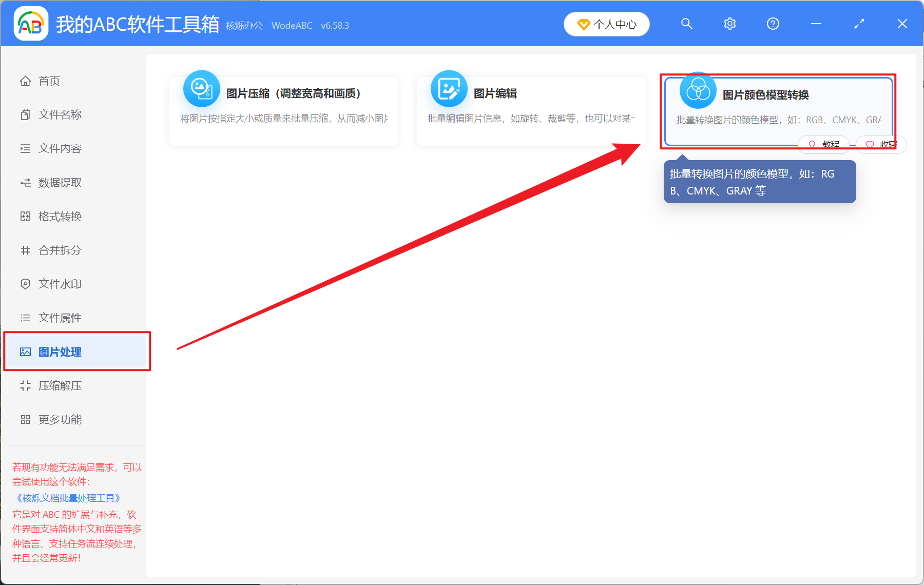
Task: Click the 压缩解压 sidebar icon
Action: coord(25,385)
